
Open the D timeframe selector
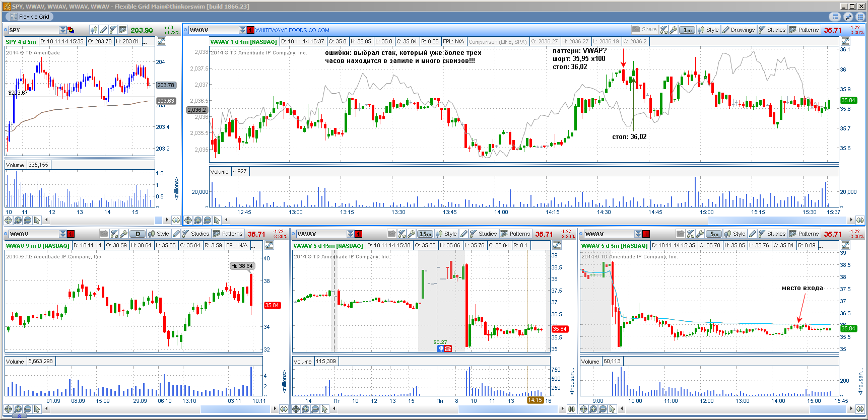coord(138,234)
